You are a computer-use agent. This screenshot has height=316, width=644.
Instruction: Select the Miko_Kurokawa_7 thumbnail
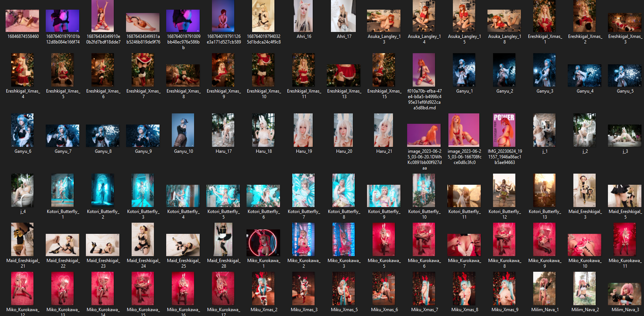tap(464, 245)
